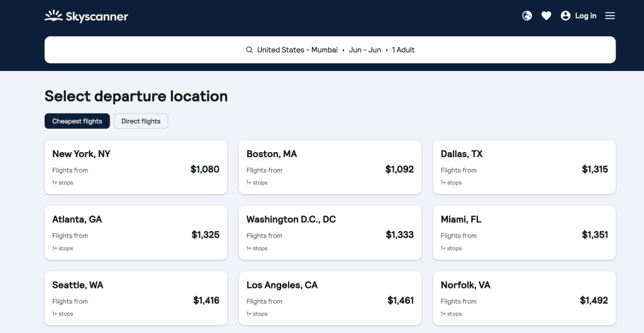Viewport: 644px width, 333px height.
Task: Select Miami, FL departure card
Action: [x=525, y=232]
